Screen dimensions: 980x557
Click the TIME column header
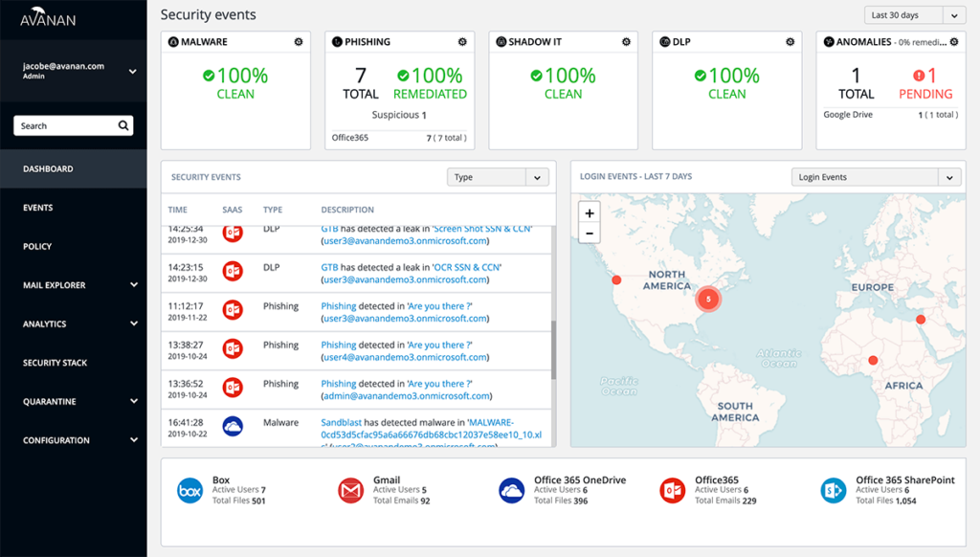(177, 210)
